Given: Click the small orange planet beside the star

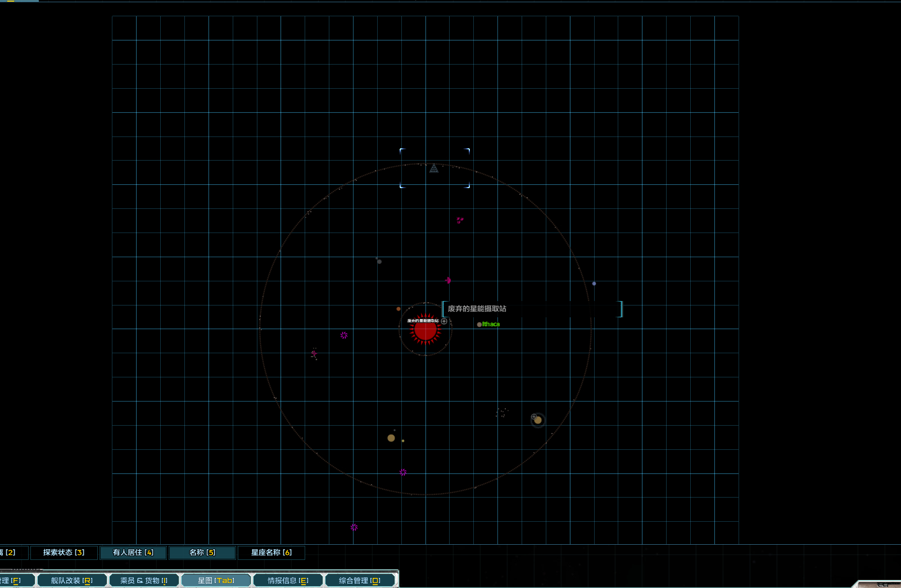Looking at the screenshot, I should [x=399, y=309].
